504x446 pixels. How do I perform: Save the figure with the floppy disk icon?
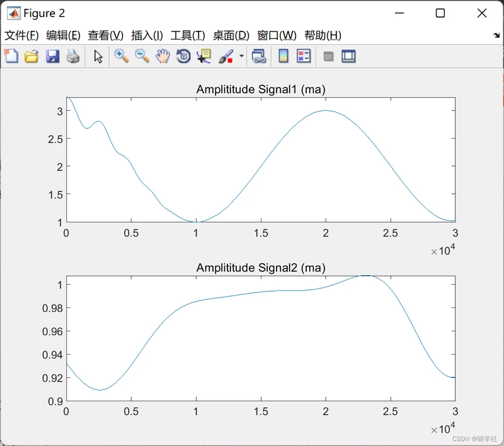(52, 56)
